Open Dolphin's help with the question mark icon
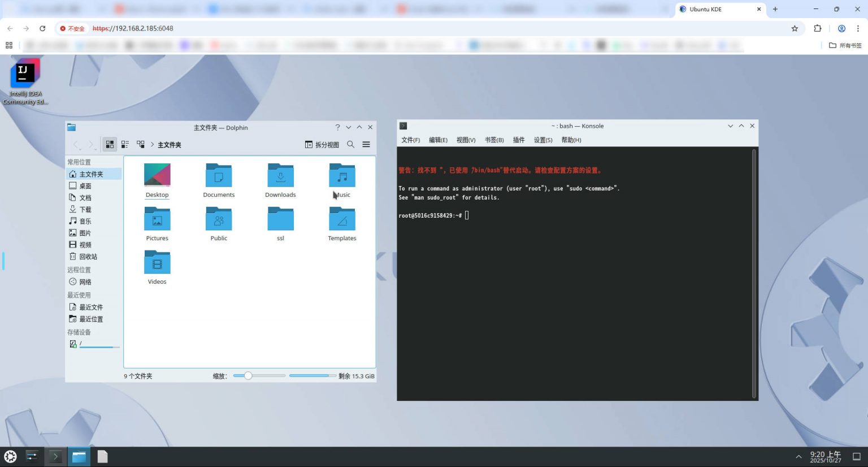The image size is (868, 467). (337, 127)
